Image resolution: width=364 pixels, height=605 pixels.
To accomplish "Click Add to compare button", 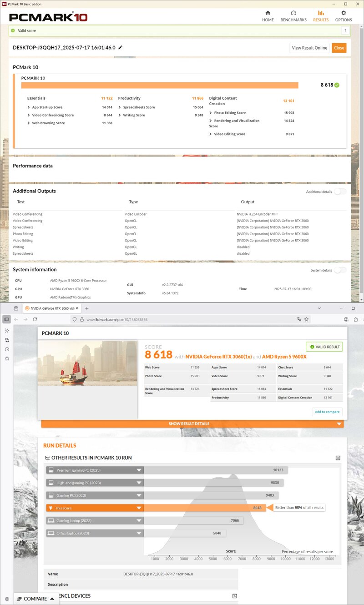I will point(327,412).
